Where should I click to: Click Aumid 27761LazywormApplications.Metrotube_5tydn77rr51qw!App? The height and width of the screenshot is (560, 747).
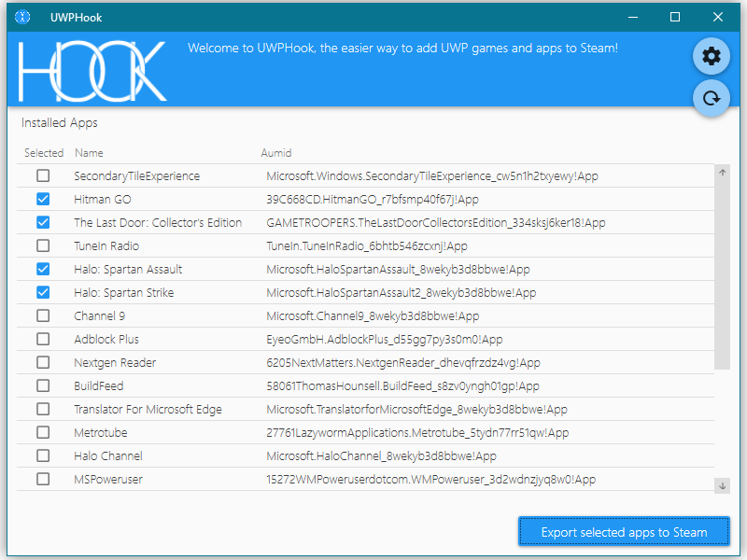tap(417, 433)
